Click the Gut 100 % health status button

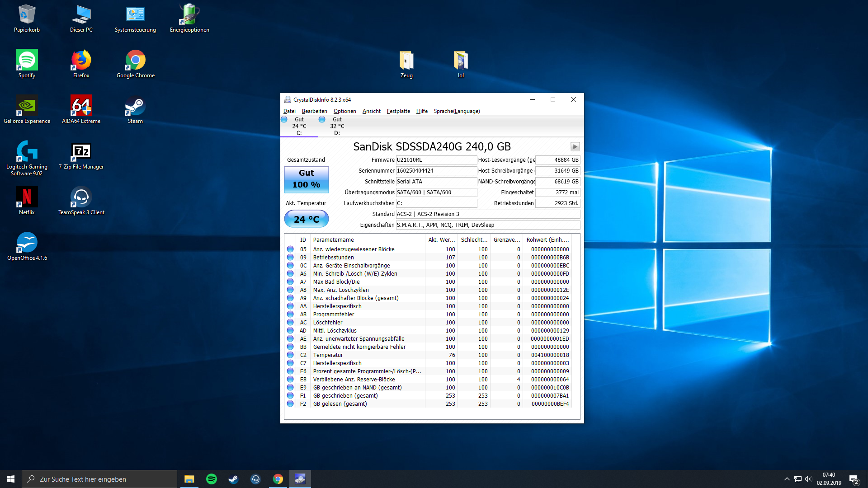[x=306, y=179]
